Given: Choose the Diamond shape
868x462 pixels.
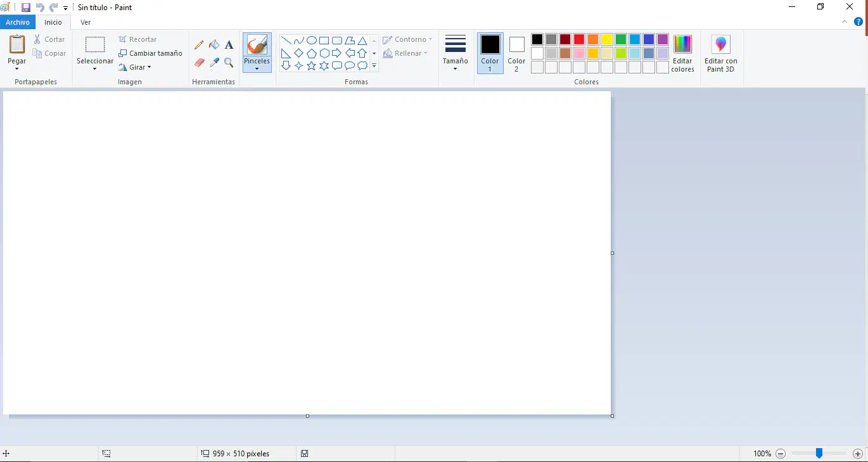Looking at the screenshot, I should (x=299, y=53).
